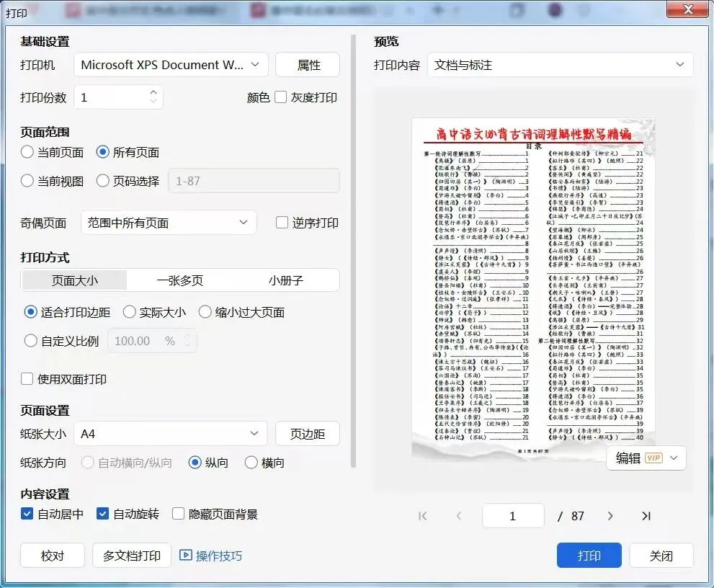Select 横向 paper orientation
Screen dimensions: 714x588
tap(251, 463)
